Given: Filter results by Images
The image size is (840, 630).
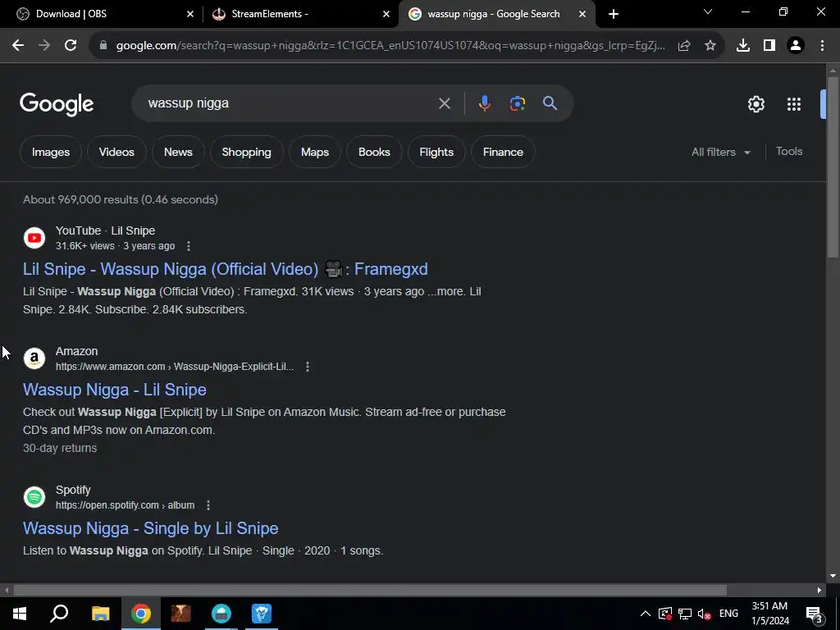Looking at the screenshot, I should tap(51, 152).
